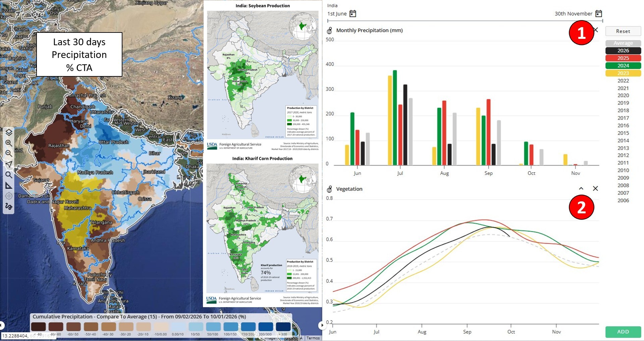The height and width of the screenshot is (341, 644).
Task: Close the Vegetation chart
Action: 595,189
